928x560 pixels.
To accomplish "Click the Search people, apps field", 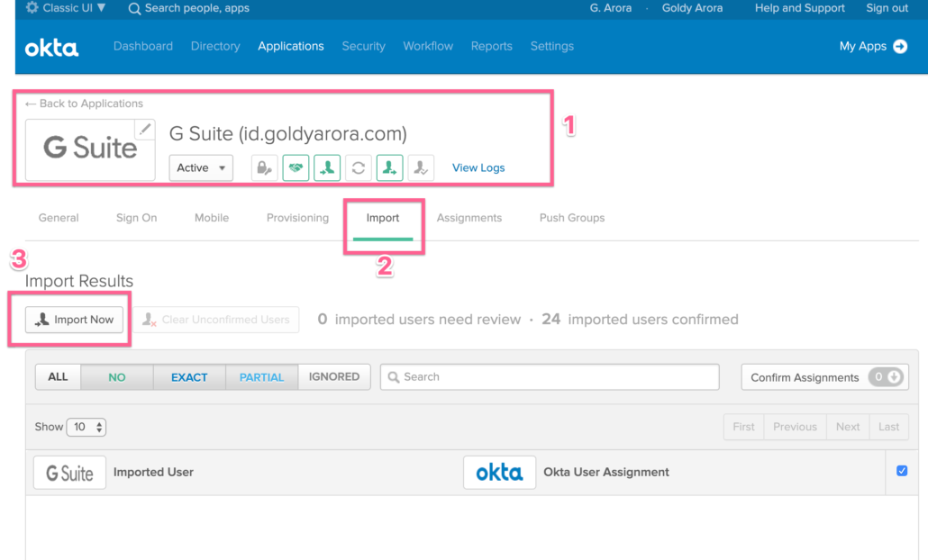I will pos(197,8).
